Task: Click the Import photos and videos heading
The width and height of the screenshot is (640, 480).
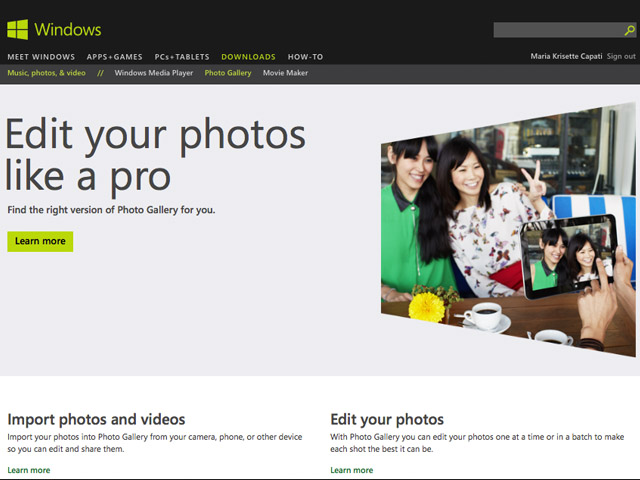Action: (x=96, y=419)
